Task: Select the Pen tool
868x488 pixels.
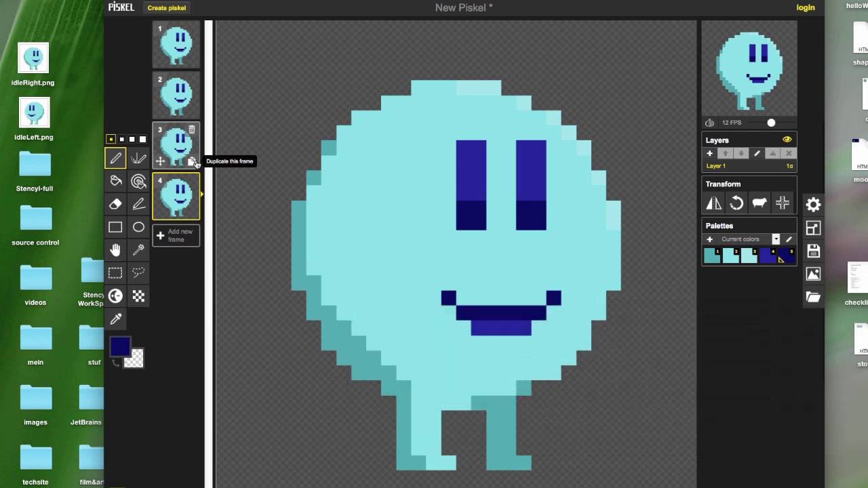Action: (x=115, y=159)
